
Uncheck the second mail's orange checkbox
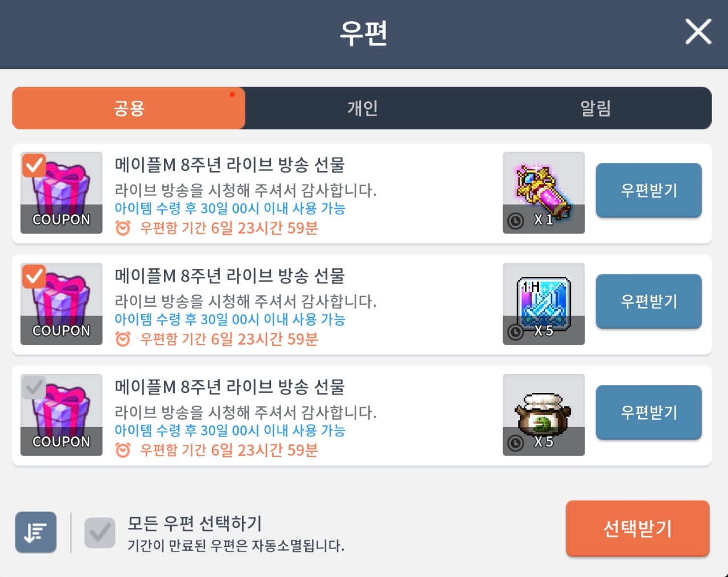(34, 276)
